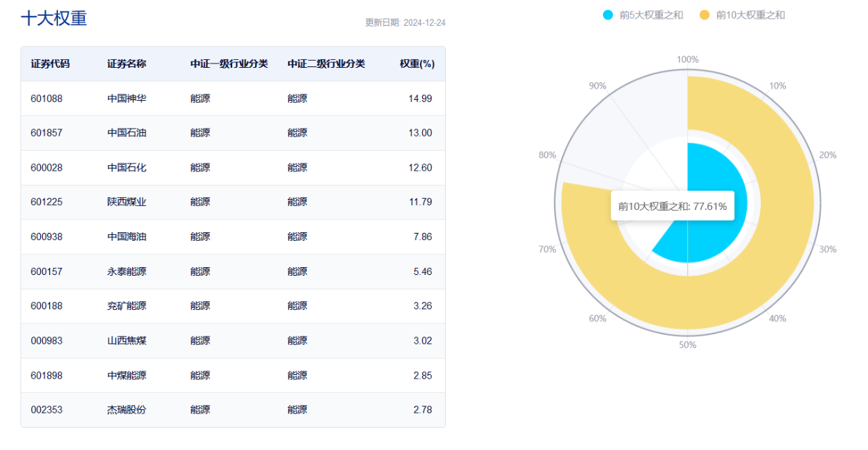868x450 pixels.
Task: Select stock name 中国神华
Action: [x=126, y=99]
